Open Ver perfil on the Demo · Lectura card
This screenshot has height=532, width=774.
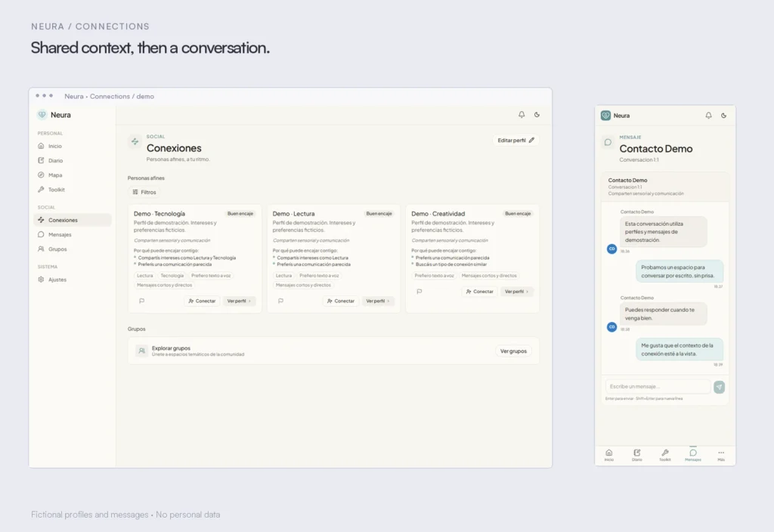tap(378, 301)
